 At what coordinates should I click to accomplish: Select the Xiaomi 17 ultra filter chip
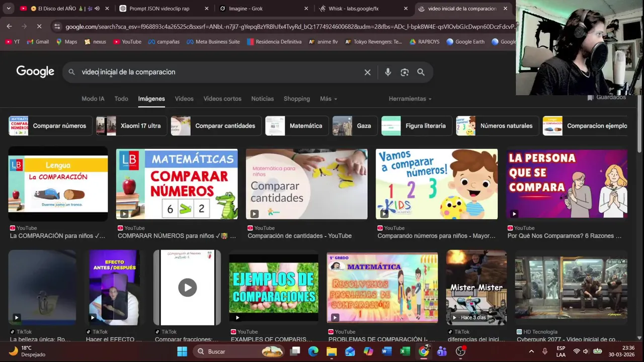(x=131, y=126)
